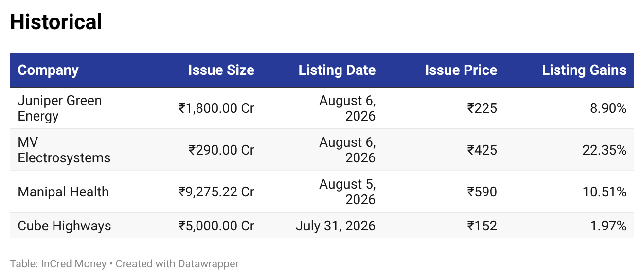Click the August 5, 2026 listing date
644x280 pixels.
pos(347,192)
